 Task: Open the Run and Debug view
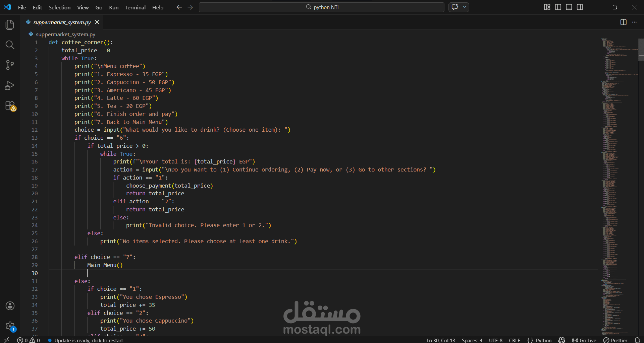(x=10, y=85)
